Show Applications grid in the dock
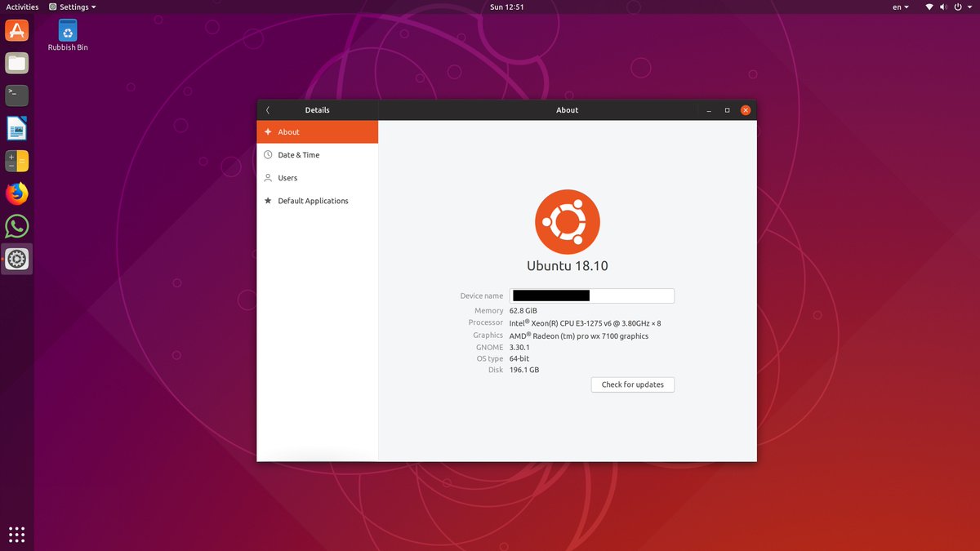 tap(17, 535)
